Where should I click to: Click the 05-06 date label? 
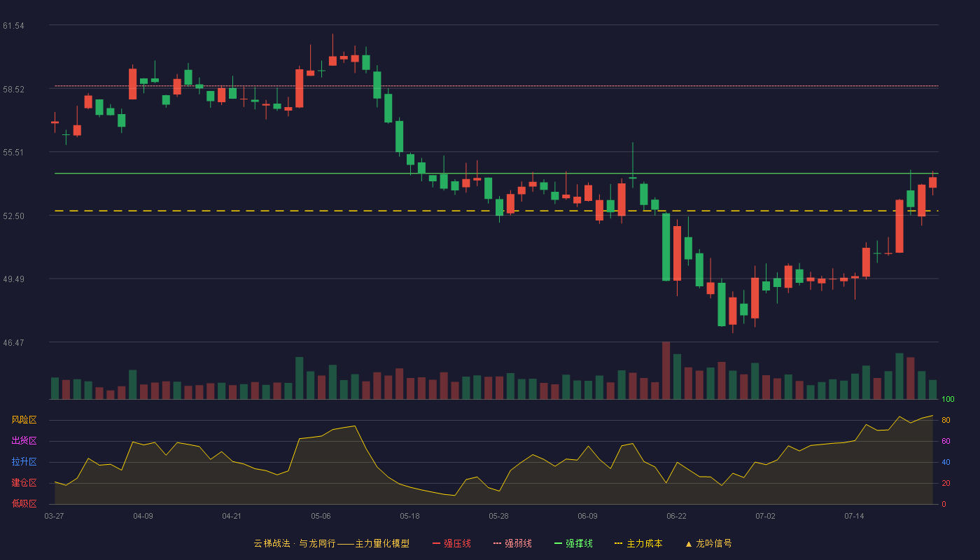coord(321,516)
